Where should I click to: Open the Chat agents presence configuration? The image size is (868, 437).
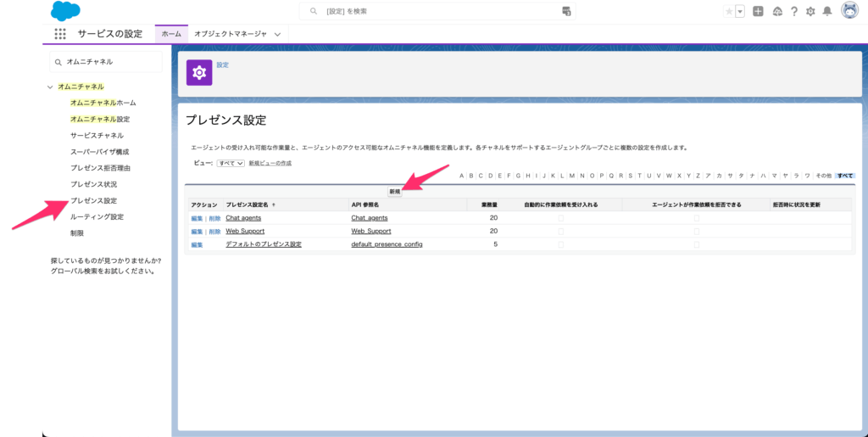click(x=243, y=218)
